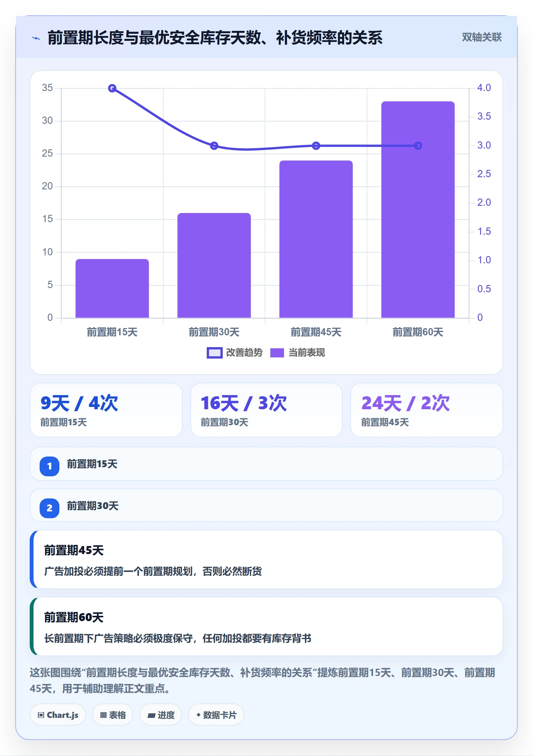Click the Chart.js tag chip
Image resolution: width=533 pixels, height=756 pixels.
(58, 715)
